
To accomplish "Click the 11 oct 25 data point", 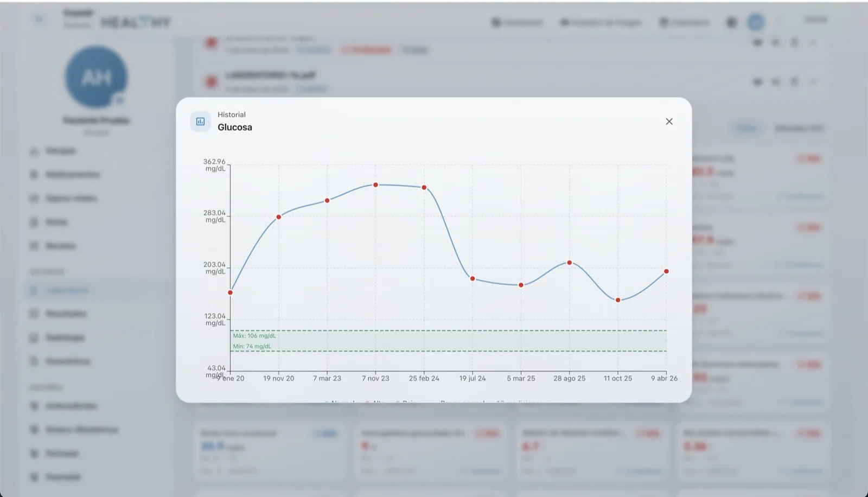I will 618,300.
